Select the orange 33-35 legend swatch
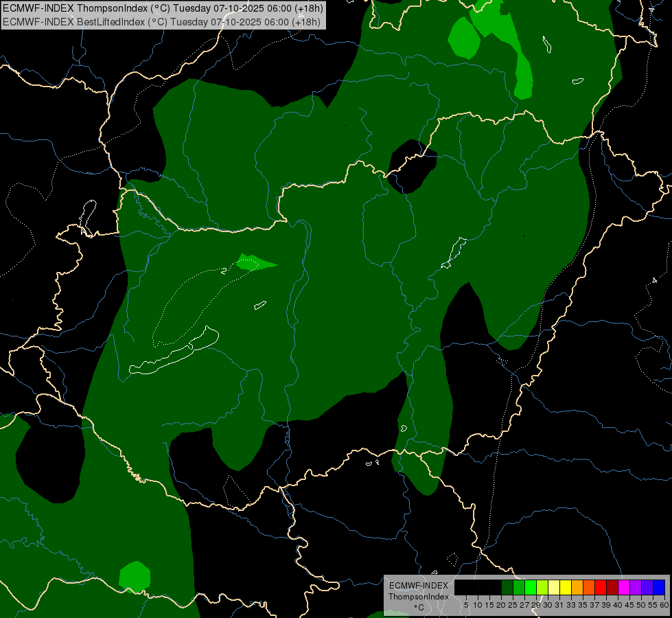 tap(577, 587)
